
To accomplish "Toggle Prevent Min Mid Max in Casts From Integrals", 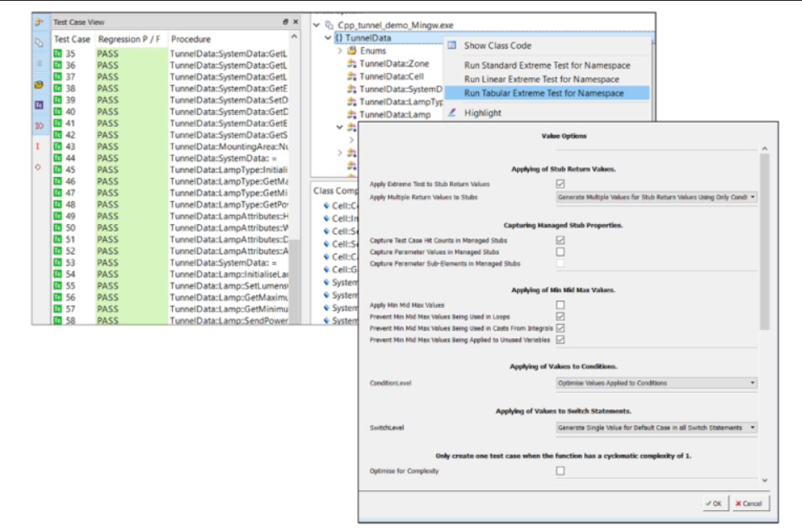I will coord(560,328).
